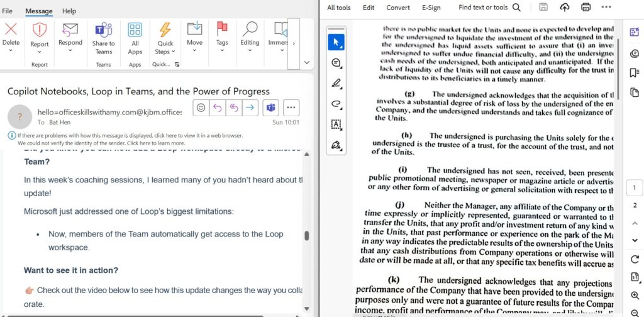Share this email to Teams
644x317 pixels.
click(104, 38)
